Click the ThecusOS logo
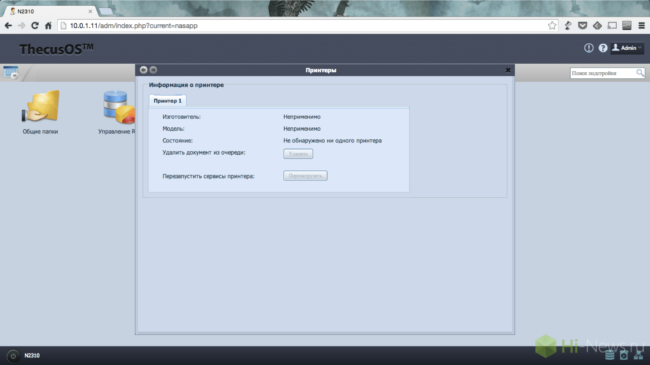This screenshot has height=365, width=650. (x=56, y=49)
